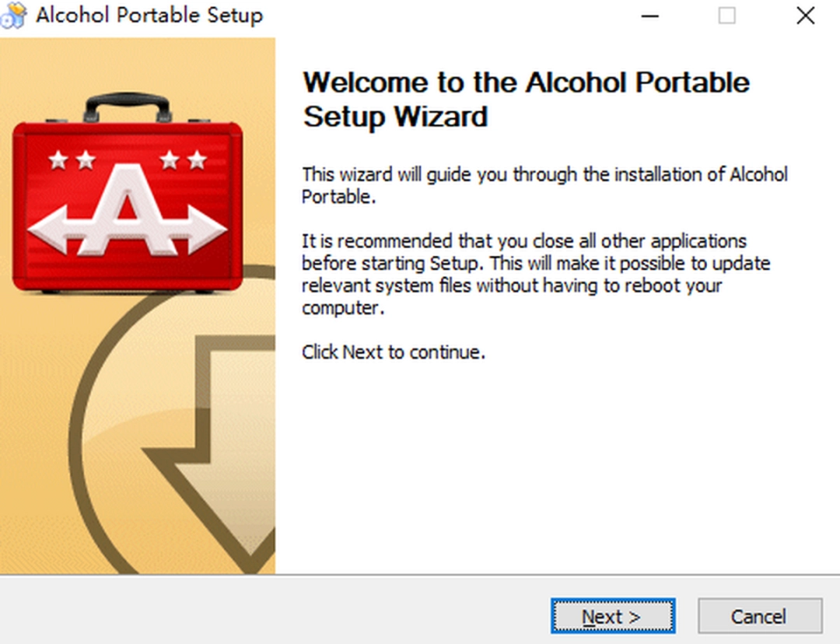Close the setup wizard with the X
Screen dimensions: 840x644
[x=805, y=16]
